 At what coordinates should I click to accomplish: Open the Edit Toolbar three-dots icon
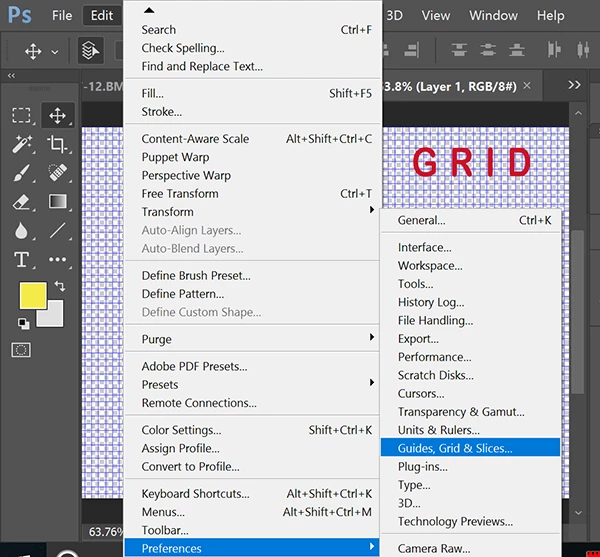[57, 260]
